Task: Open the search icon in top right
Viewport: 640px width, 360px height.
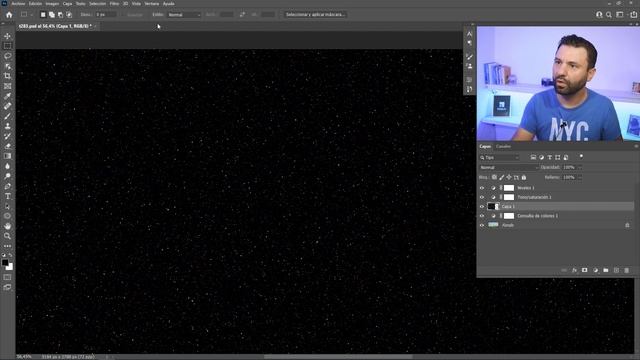Action: tap(609, 15)
